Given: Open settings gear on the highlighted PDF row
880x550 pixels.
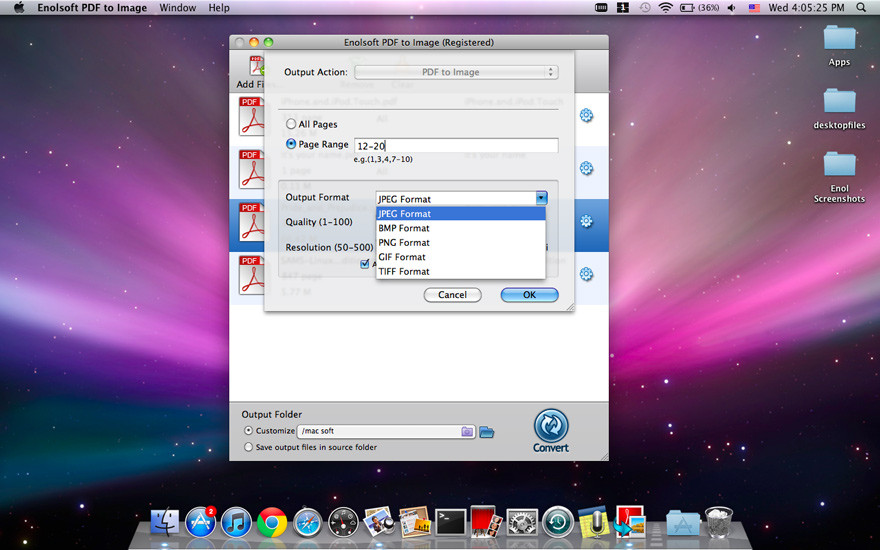Looking at the screenshot, I should 586,221.
